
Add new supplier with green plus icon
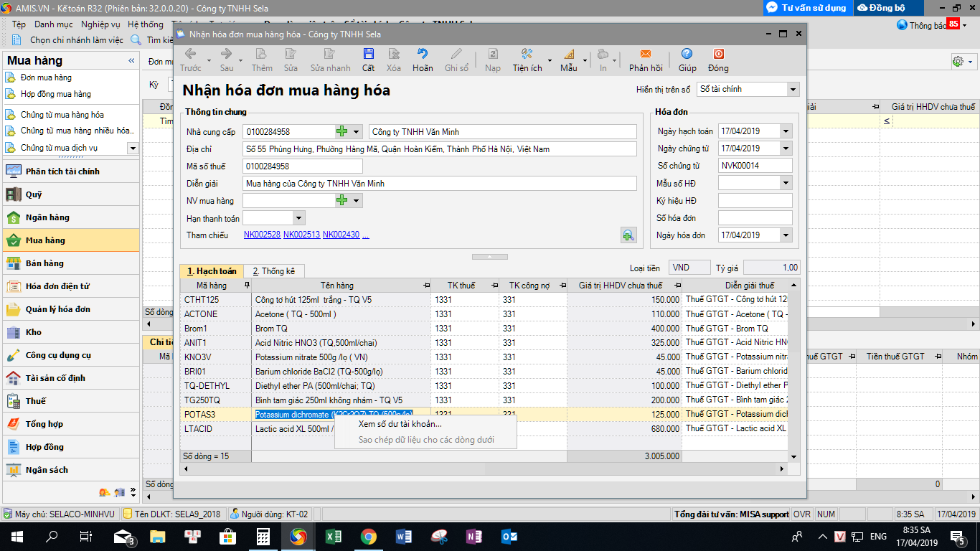(x=341, y=131)
